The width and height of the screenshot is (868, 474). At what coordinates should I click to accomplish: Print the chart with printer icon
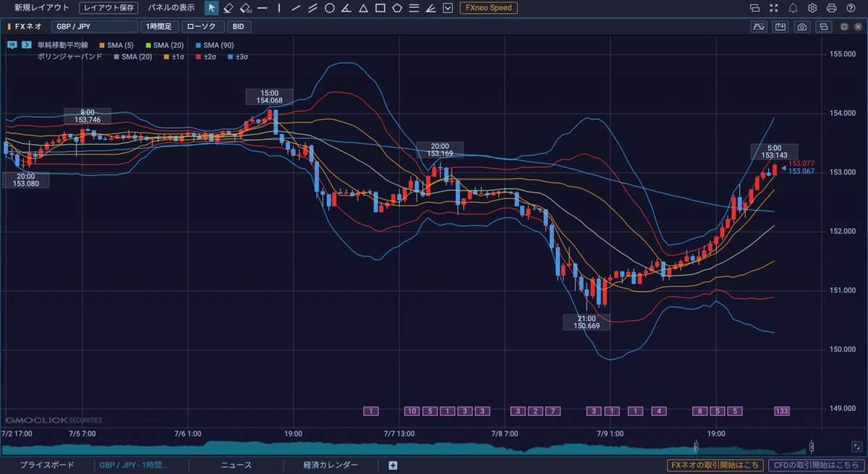[831, 8]
